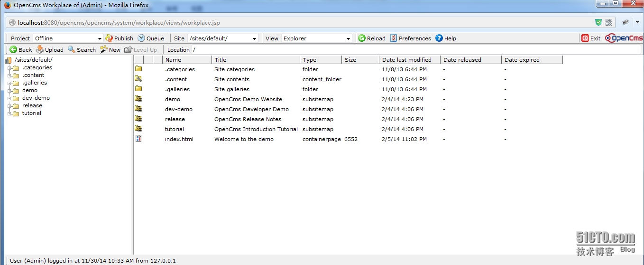Click the index.html page icon

[x=138, y=139]
